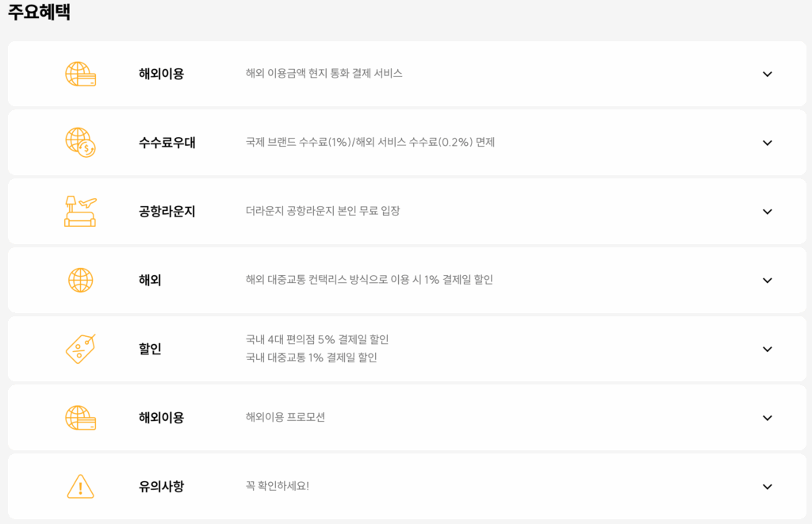Click the airport lounge sofa and plane icon
This screenshot has width=812, height=524.
coord(80,211)
